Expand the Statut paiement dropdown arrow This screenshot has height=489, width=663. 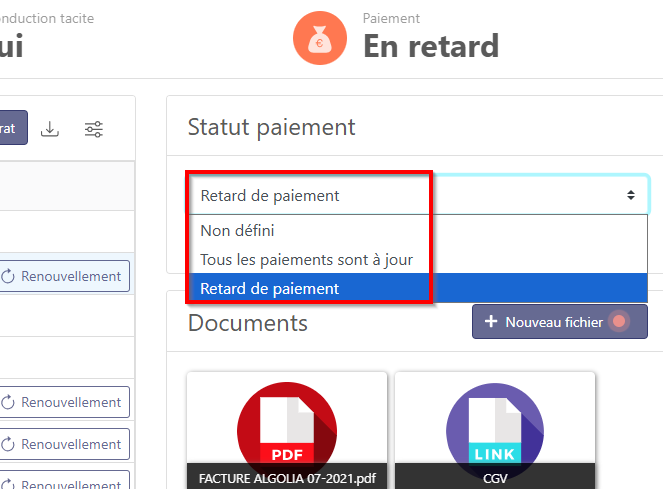[630, 196]
